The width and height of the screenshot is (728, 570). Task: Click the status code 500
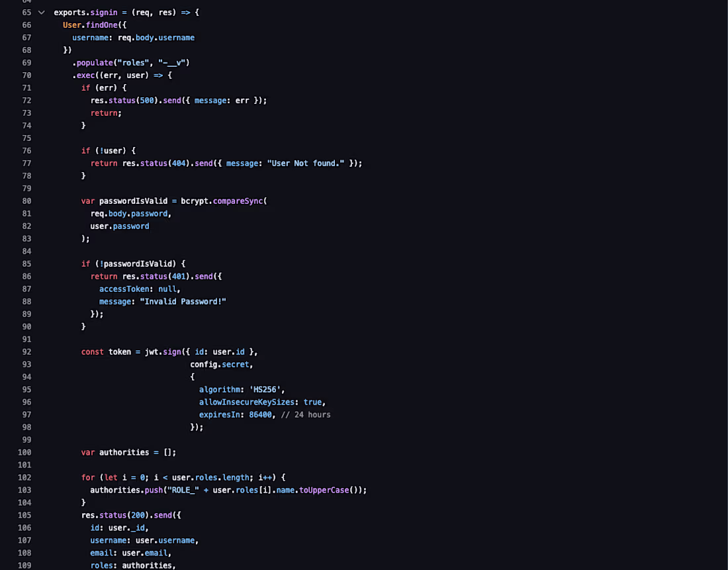[x=147, y=101]
